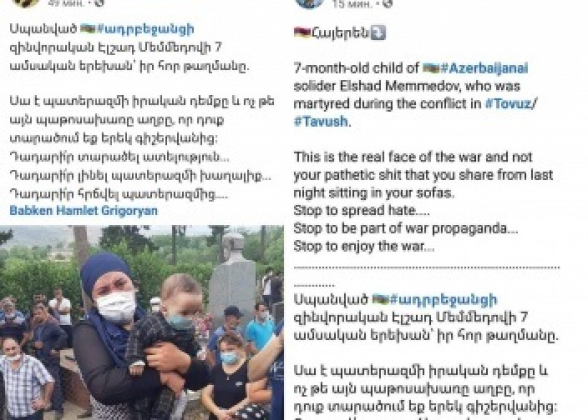Open the #Tovuz hashtag

pos(509,104)
